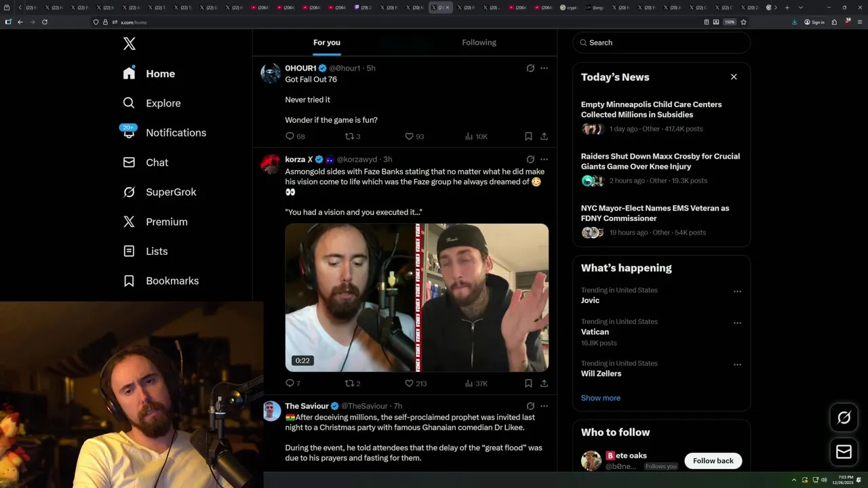868x488 pixels.
Task: Open the taskbar volume control
Action: tap(824, 480)
